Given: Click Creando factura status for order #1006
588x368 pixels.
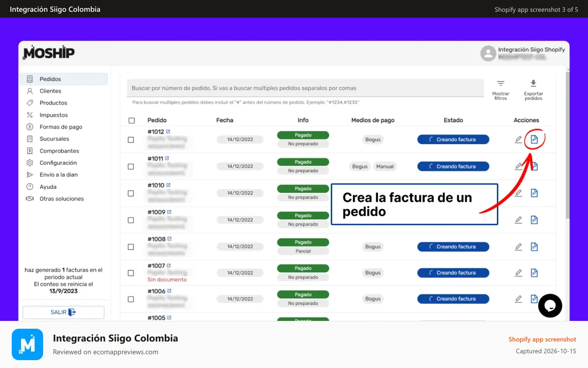Looking at the screenshot, I should click(x=453, y=299).
